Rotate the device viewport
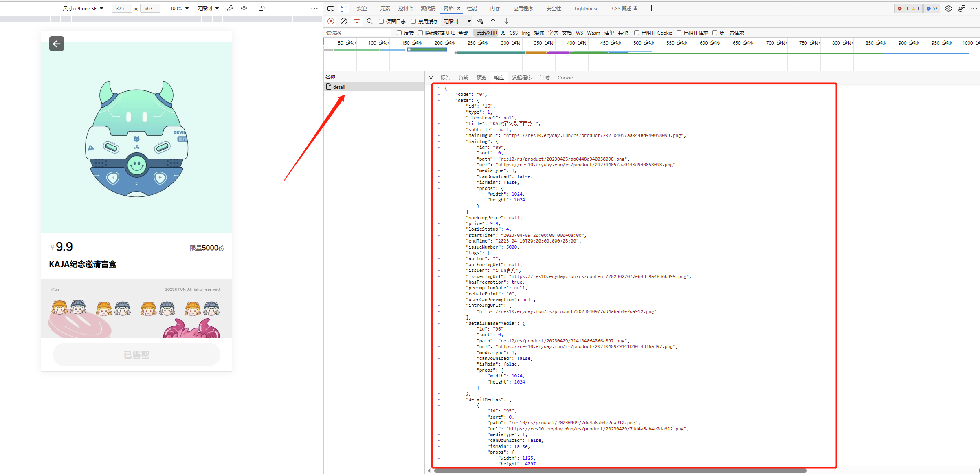Viewport: 980px width, 474px height. pyautogui.click(x=262, y=8)
